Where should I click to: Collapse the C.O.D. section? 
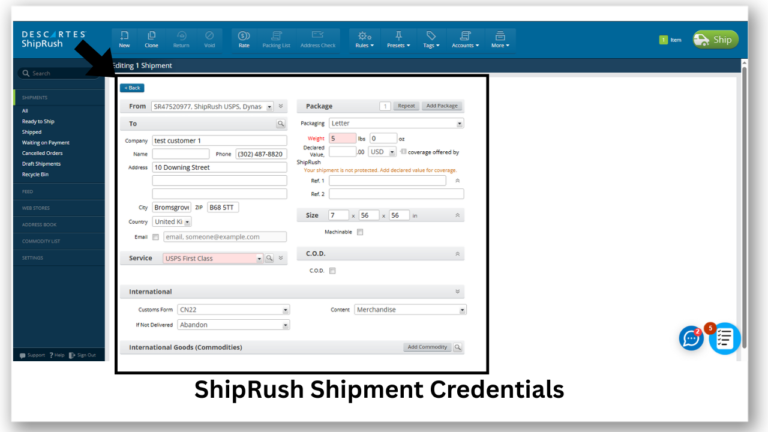(457, 254)
